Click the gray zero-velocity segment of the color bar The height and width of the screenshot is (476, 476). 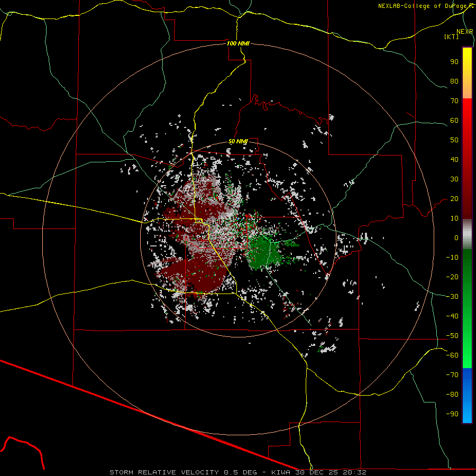coord(467,234)
